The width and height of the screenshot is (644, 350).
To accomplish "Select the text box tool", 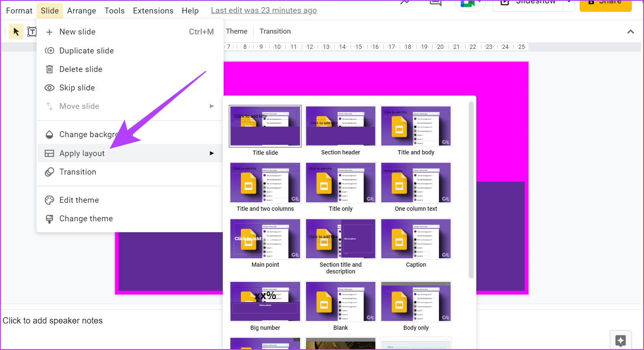I will point(32,32).
